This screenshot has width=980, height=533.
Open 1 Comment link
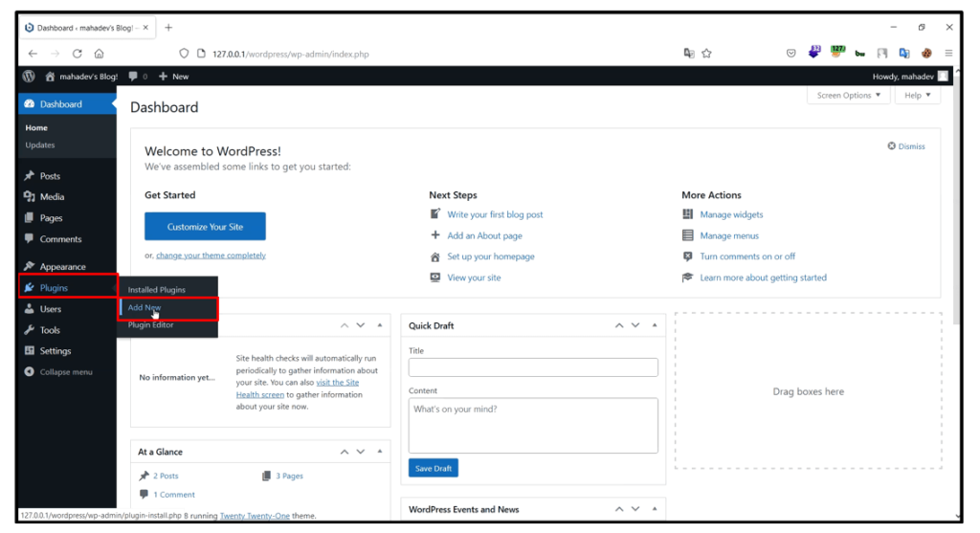coord(174,495)
